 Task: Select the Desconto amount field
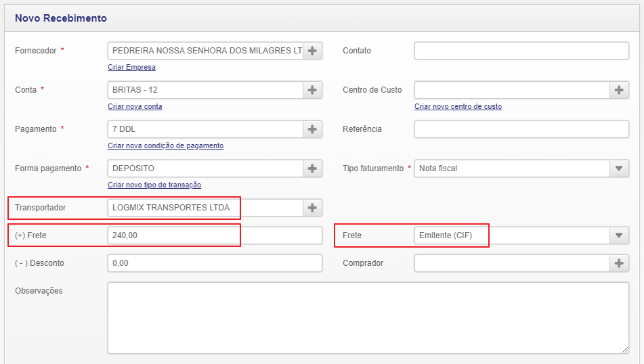(215, 263)
